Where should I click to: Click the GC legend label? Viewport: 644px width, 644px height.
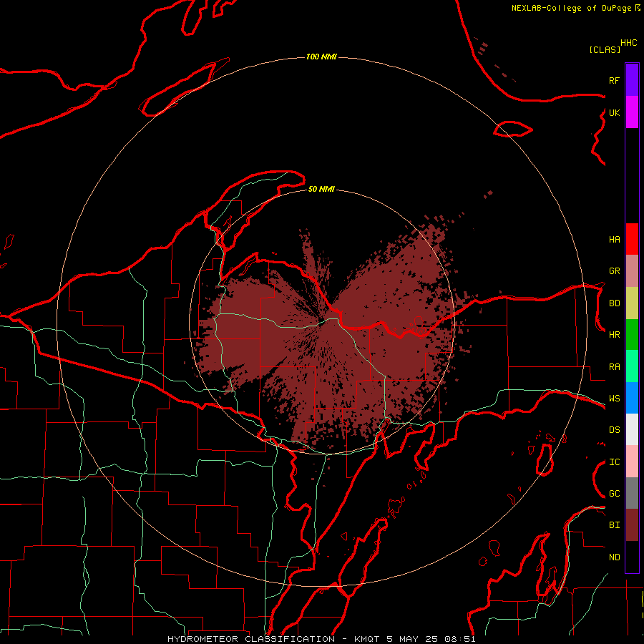[615, 494]
